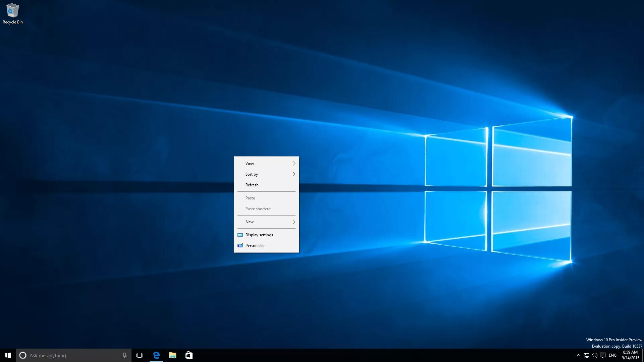Toggle the action center notification icon

[602, 355]
